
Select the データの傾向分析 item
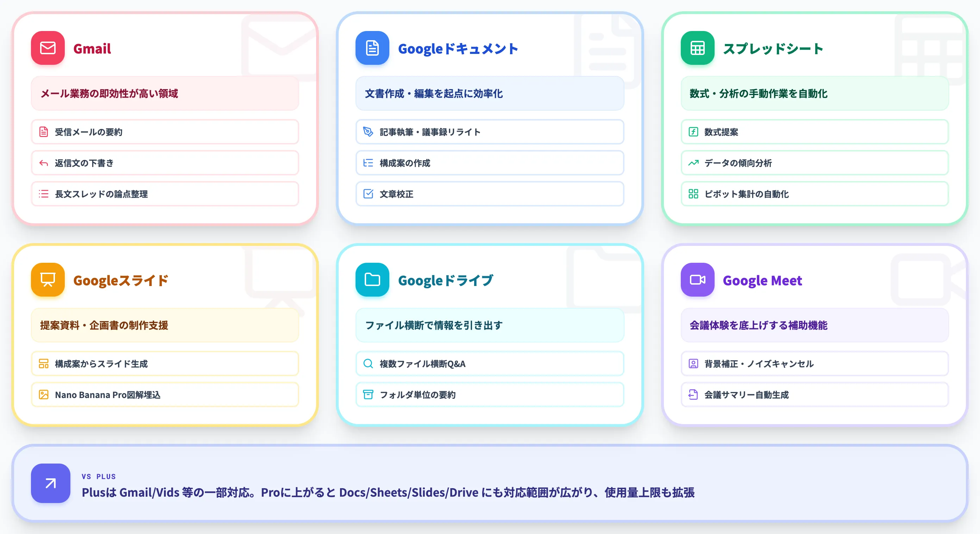(x=815, y=163)
